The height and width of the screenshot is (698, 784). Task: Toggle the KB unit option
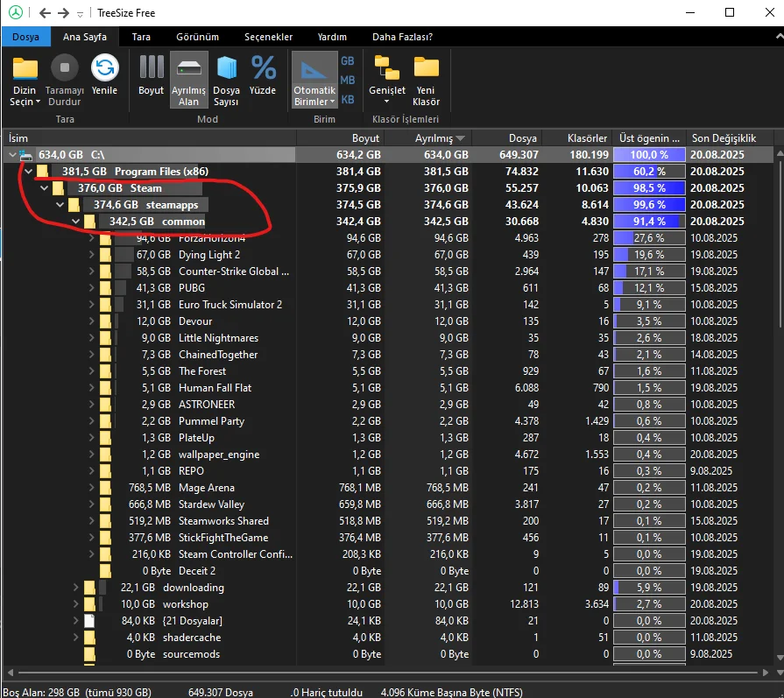click(348, 100)
